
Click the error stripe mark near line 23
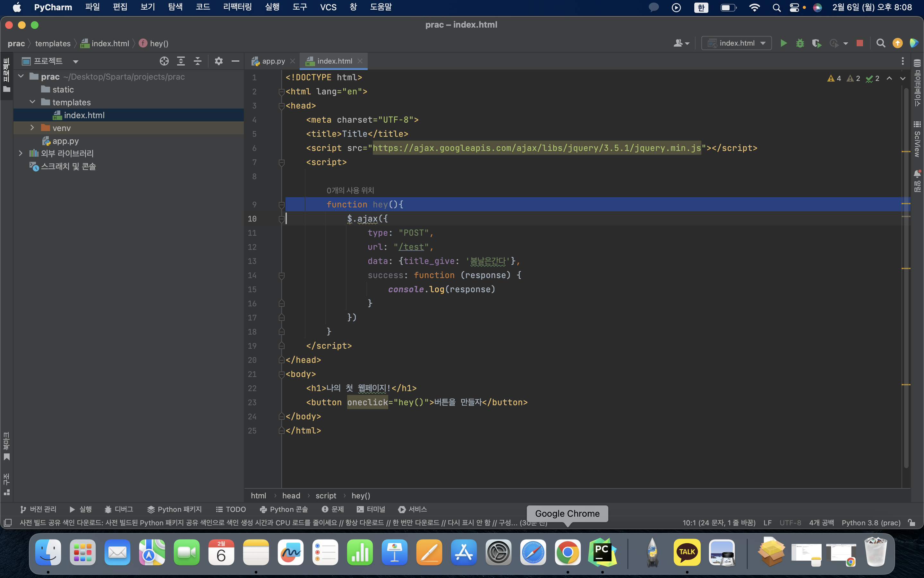[x=906, y=385]
